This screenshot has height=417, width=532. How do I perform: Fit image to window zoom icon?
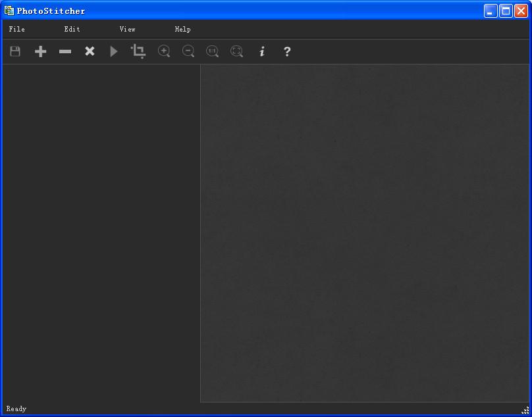click(237, 51)
